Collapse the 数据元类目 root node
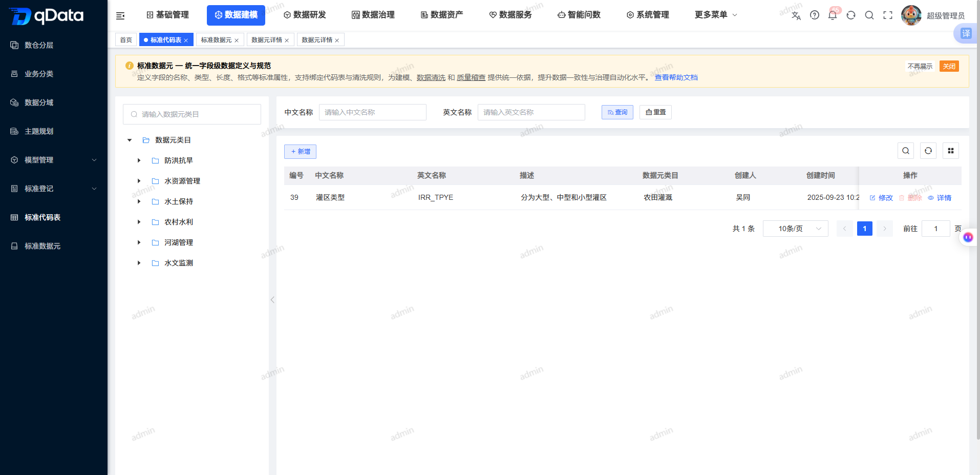 tap(130, 140)
